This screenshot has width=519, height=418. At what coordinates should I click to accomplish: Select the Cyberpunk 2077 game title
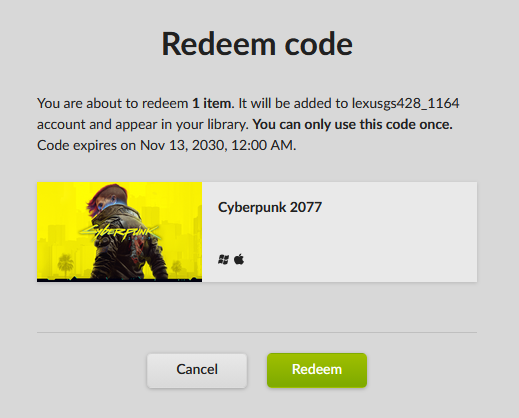270,207
